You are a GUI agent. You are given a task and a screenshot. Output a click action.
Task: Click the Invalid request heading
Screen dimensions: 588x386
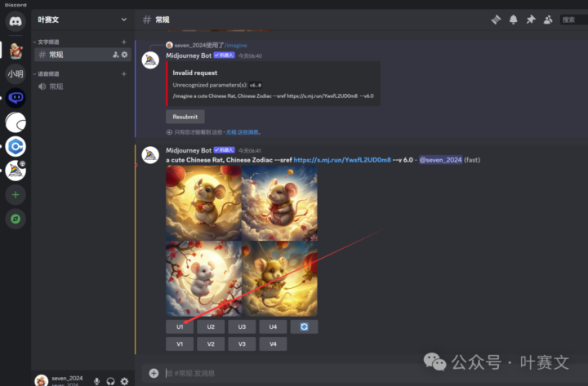pos(195,73)
